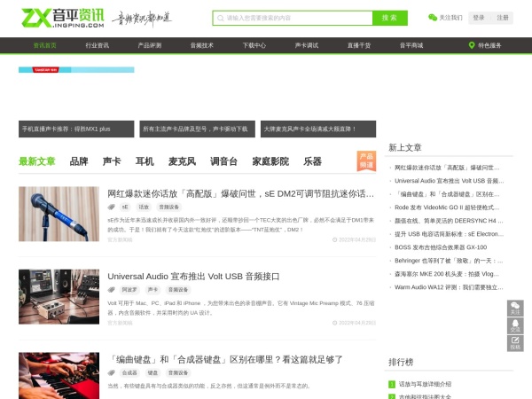Image resolution: width=532 pixels, height=399 pixels.
Task: Open the floating QQ 交流 button
Action: tap(515, 325)
